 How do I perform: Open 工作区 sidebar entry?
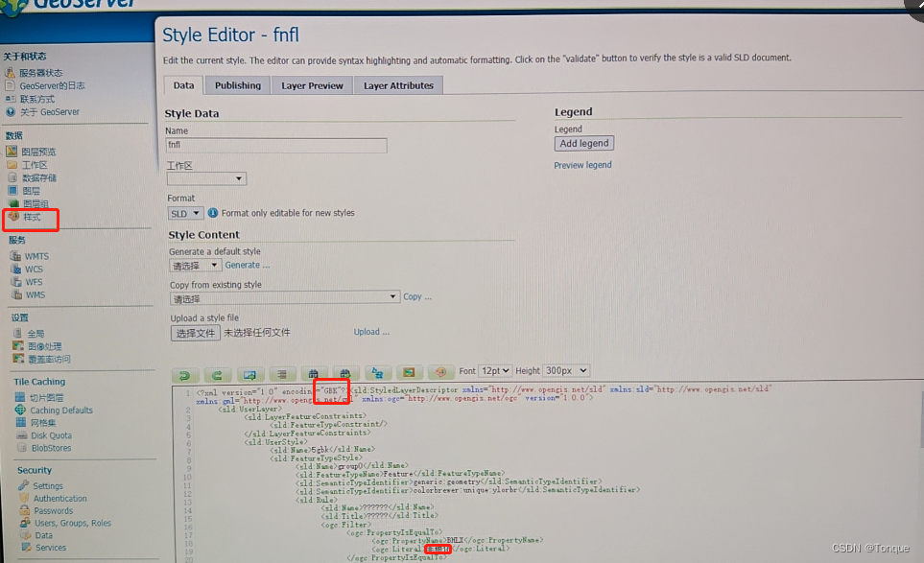coord(35,165)
